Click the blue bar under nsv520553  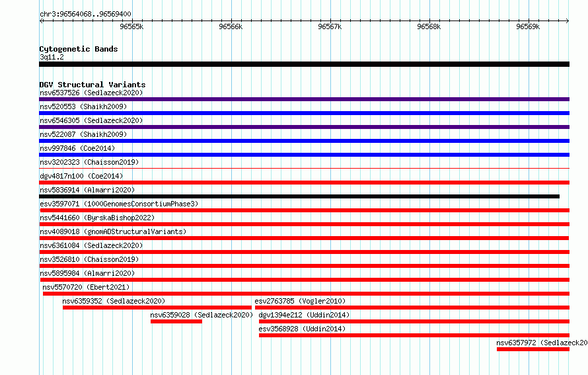304,113
